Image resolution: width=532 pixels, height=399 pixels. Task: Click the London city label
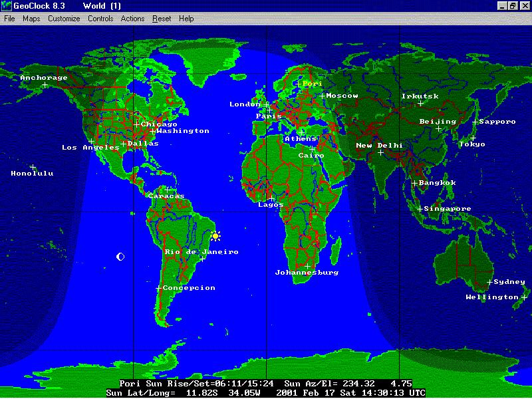[245, 104]
